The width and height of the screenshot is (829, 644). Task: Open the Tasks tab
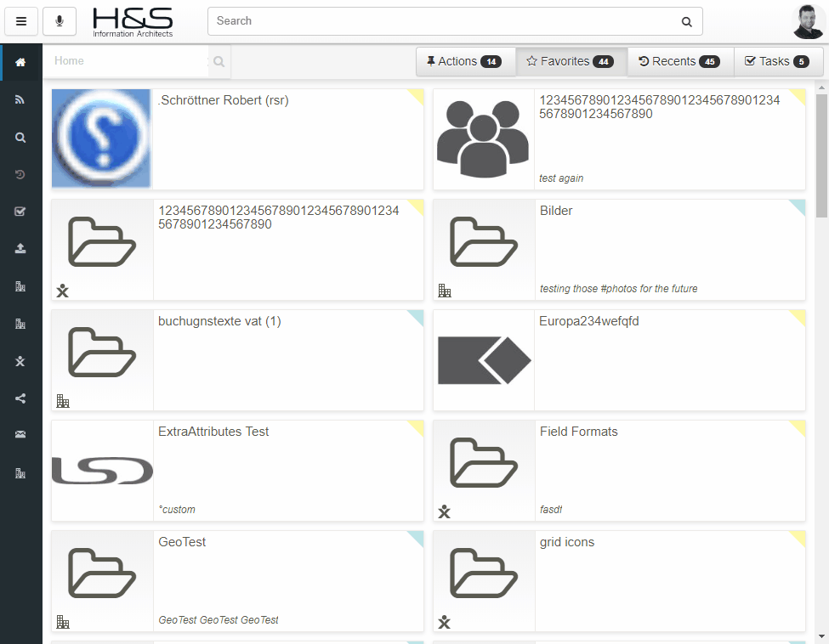coord(777,61)
